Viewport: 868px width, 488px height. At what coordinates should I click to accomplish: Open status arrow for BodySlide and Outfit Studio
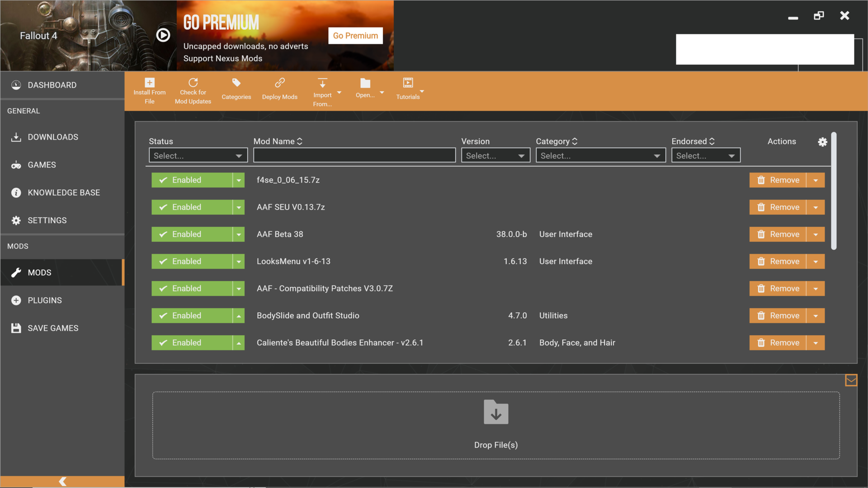[239, 316]
